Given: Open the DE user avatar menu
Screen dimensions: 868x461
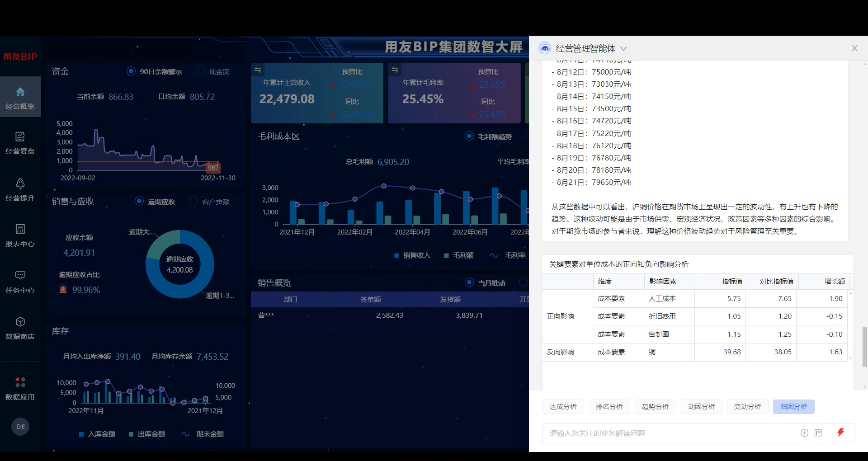Looking at the screenshot, I should click(20, 426).
